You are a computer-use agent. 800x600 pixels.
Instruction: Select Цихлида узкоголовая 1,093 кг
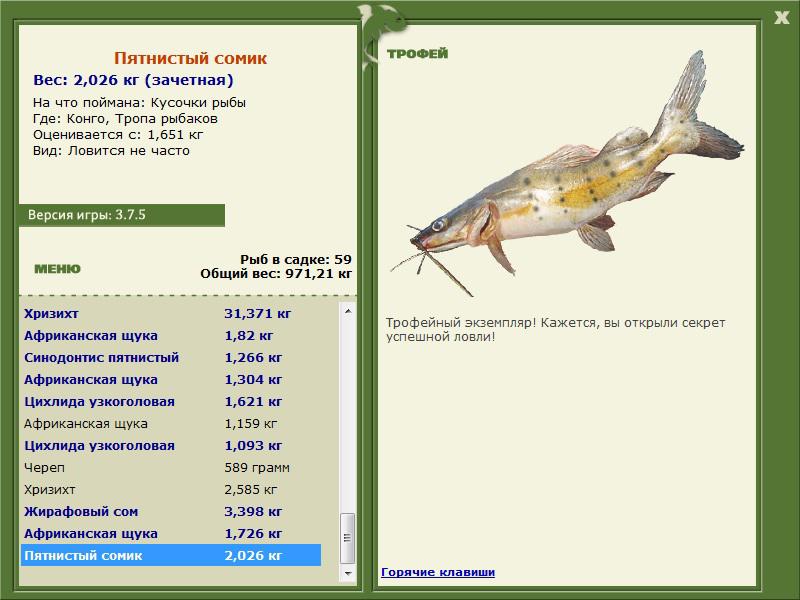point(171,445)
